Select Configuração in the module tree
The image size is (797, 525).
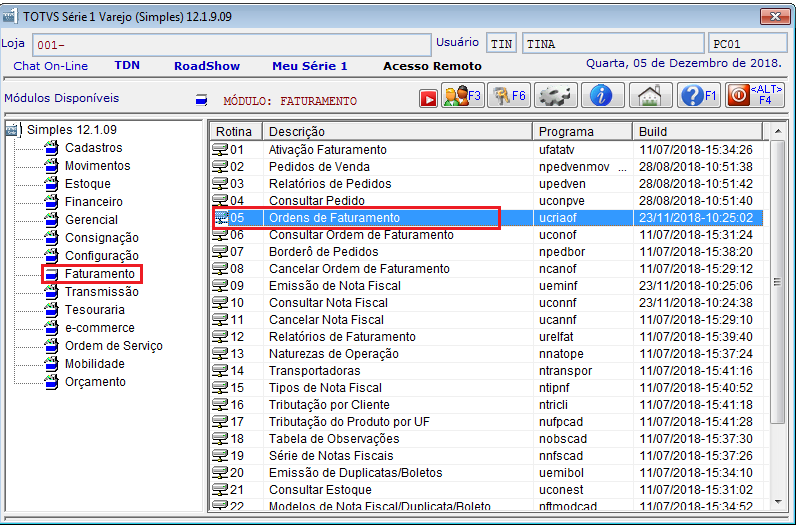click(102, 256)
